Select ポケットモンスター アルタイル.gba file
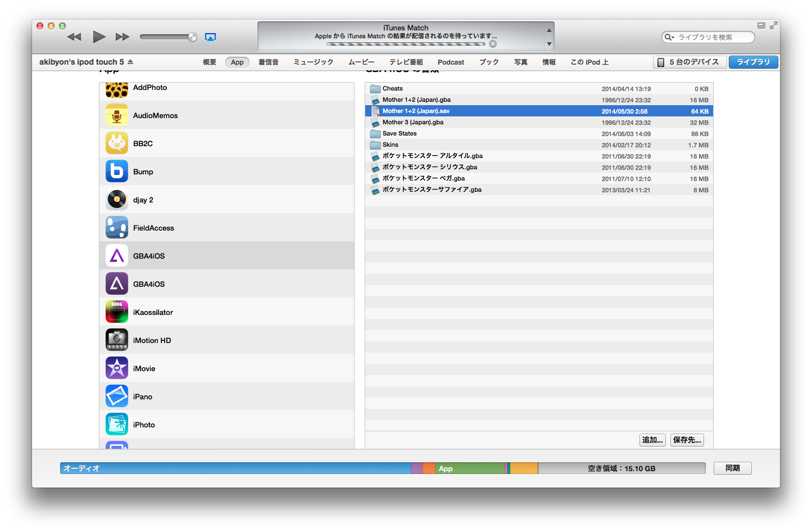812x532 pixels. 539,156
